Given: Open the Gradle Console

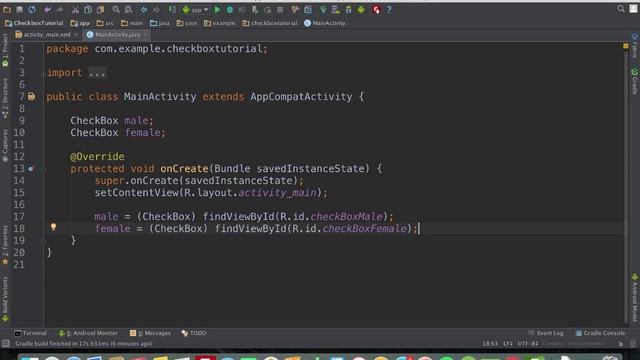Looking at the screenshot, I should coord(600,333).
